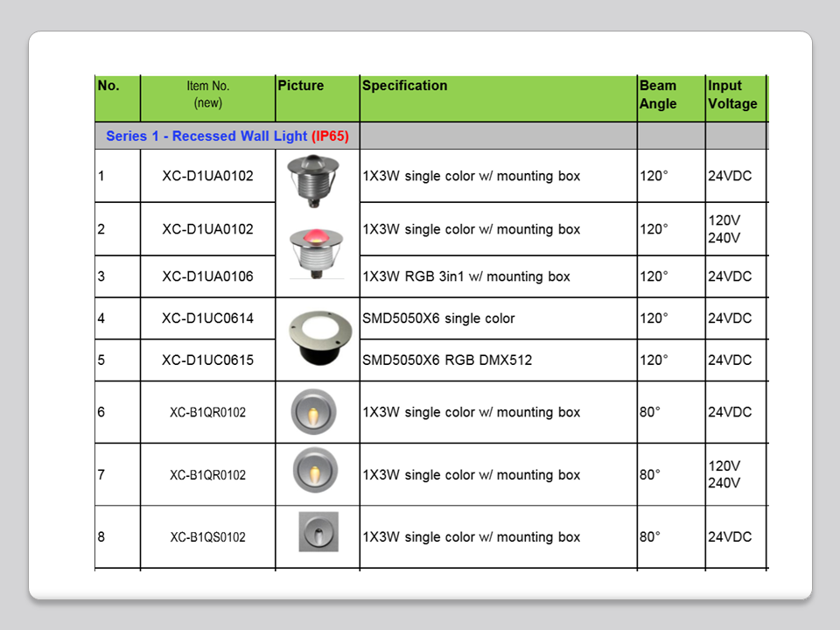The width and height of the screenshot is (840, 630).
Task: Click the 'SMD5050X6 single color' specification cell
Action: click(438, 318)
